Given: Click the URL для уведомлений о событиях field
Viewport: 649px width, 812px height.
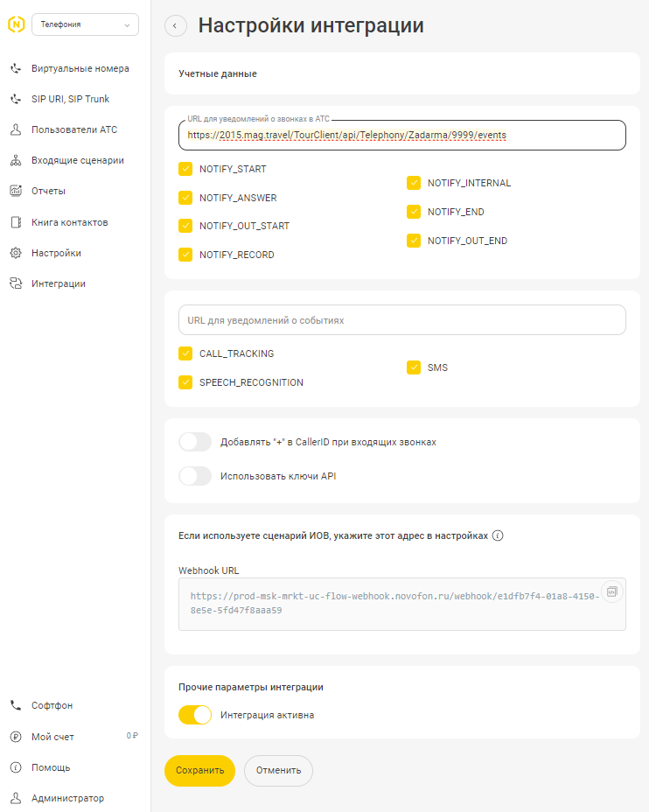Looking at the screenshot, I should (402, 320).
